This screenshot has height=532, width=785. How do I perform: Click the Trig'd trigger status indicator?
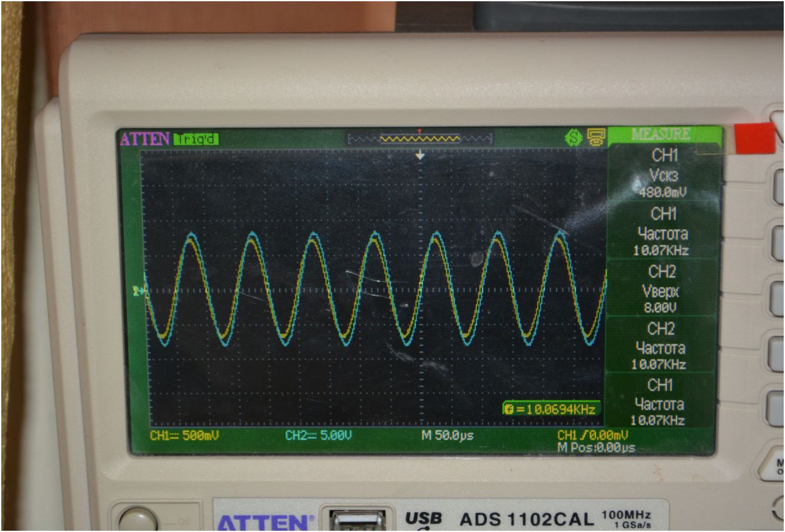[x=196, y=139]
